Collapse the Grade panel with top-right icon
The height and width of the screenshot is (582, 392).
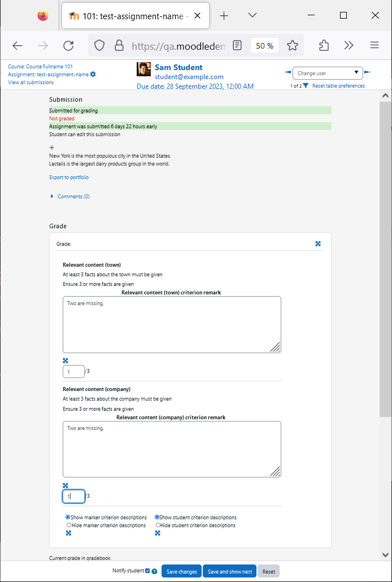[318, 244]
